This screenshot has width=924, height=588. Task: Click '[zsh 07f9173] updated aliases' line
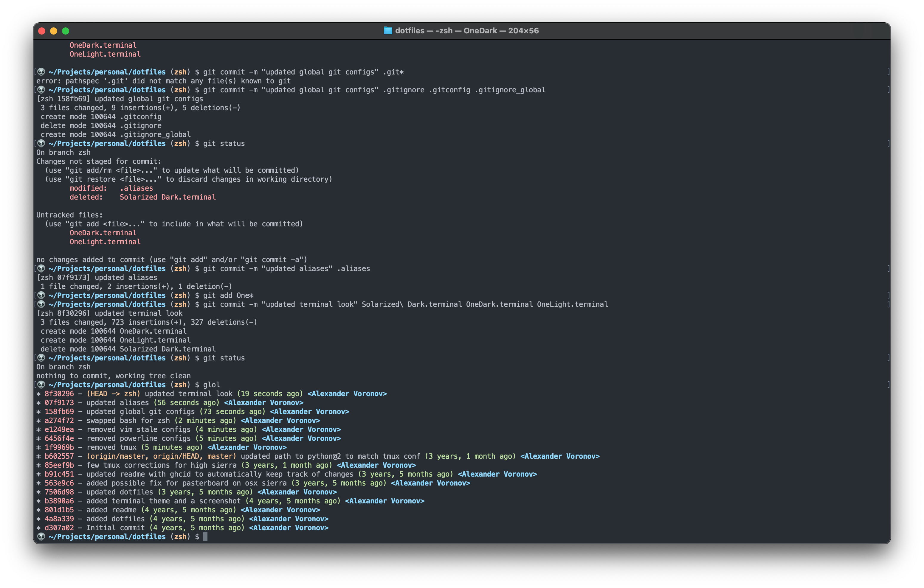97,277
